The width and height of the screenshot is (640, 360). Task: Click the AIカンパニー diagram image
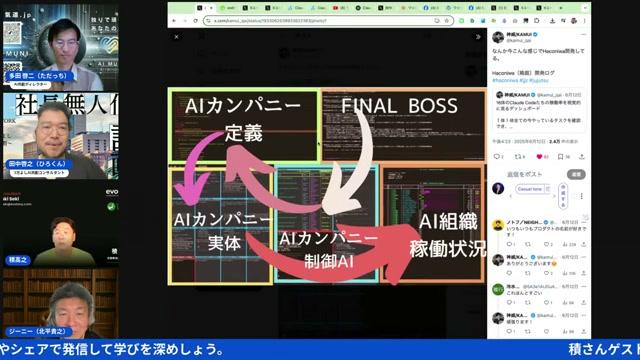point(327,186)
